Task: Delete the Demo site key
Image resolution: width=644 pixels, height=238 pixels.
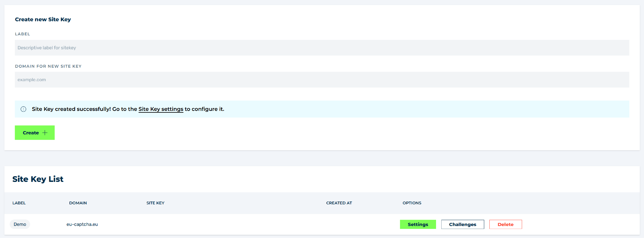Action: click(505, 224)
